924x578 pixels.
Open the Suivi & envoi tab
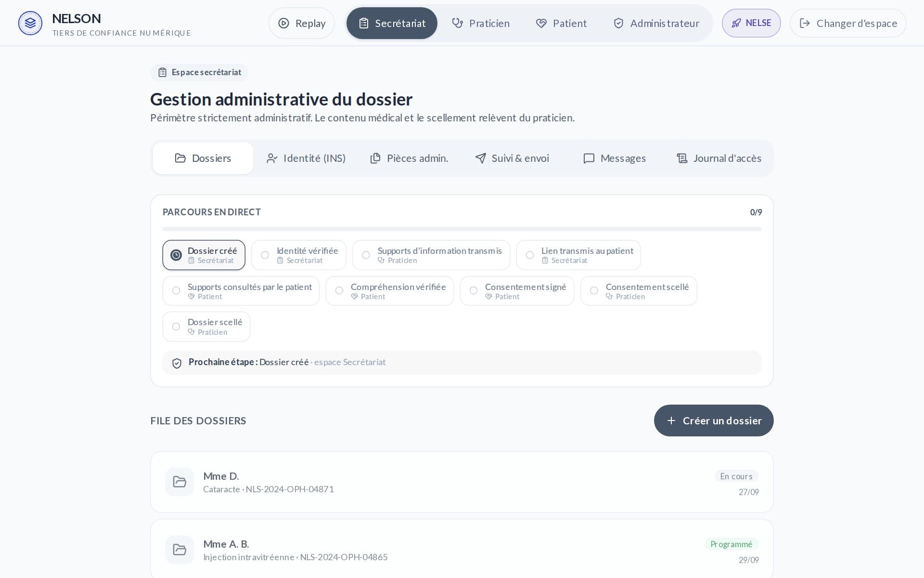coord(512,158)
